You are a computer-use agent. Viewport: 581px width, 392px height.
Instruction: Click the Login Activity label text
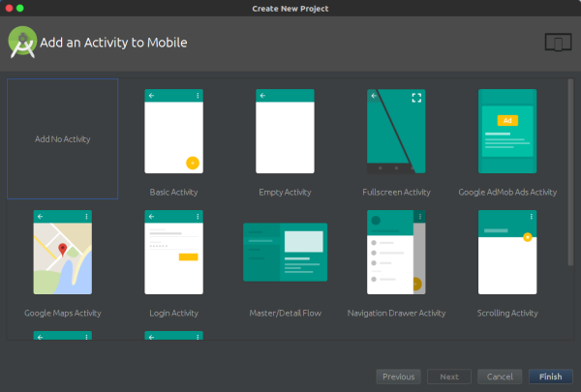coord(173,314)
